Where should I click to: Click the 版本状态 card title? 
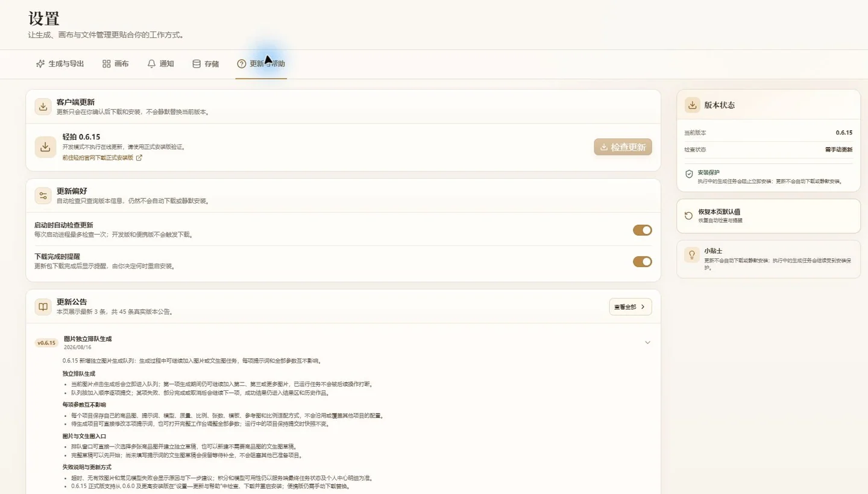719,105
